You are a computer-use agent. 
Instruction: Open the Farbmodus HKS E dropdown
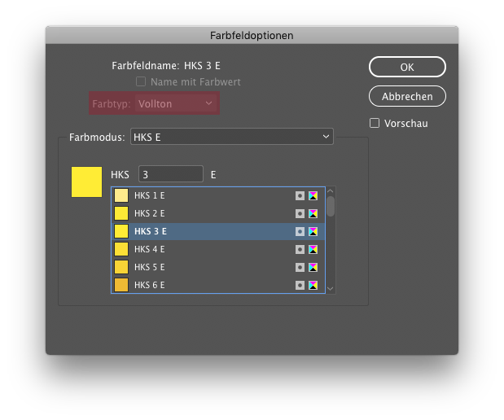(x=232, y=137)
